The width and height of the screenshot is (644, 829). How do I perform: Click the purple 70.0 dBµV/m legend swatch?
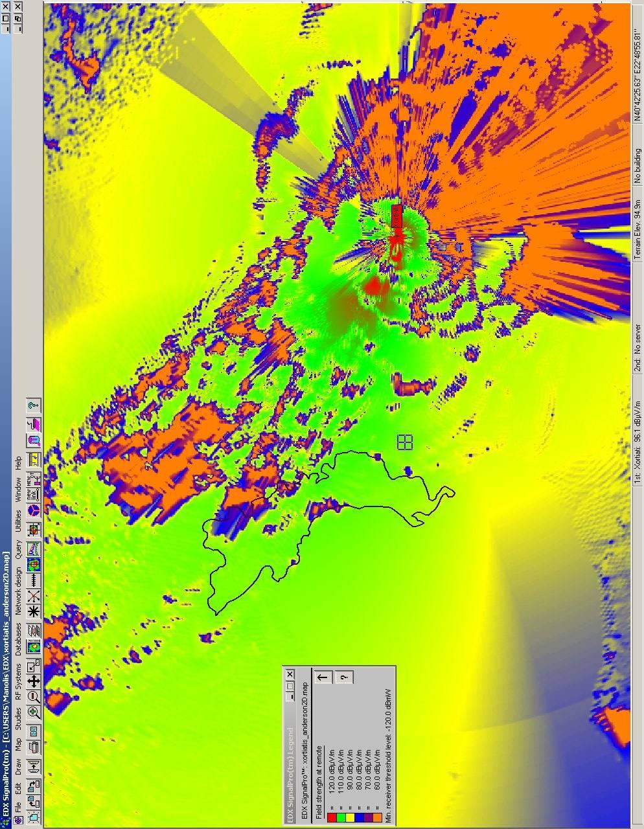[367, 817]
